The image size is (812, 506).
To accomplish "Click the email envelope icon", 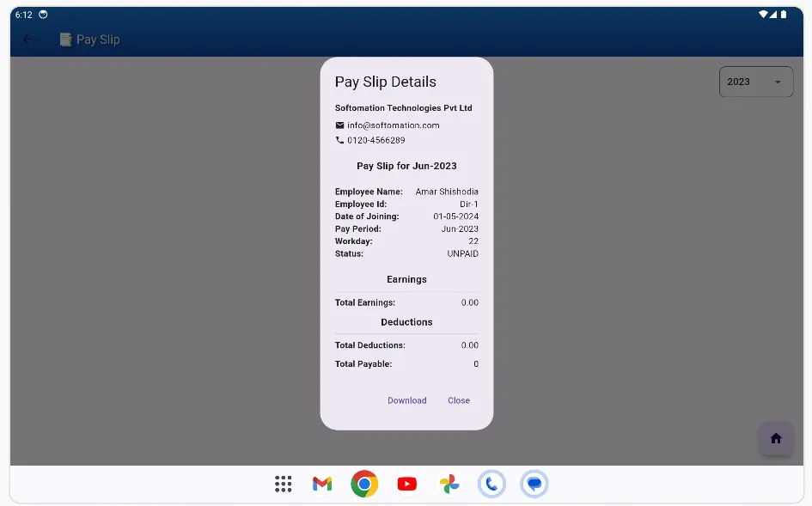I will (339, 125).
